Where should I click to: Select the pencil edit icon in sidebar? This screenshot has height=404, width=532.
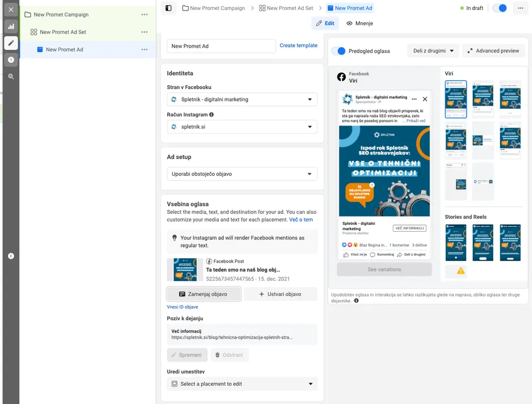[x=11, y=43]
